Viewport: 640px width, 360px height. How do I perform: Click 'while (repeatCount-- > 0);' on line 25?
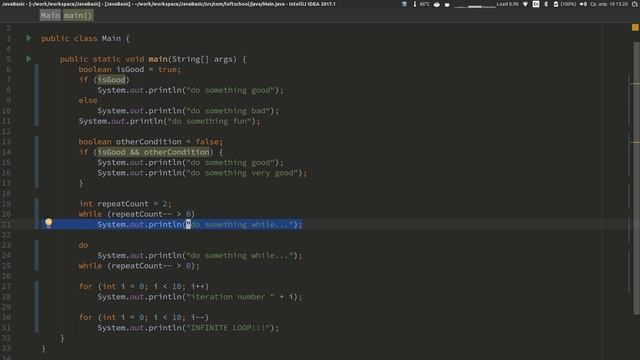point(139,266)
